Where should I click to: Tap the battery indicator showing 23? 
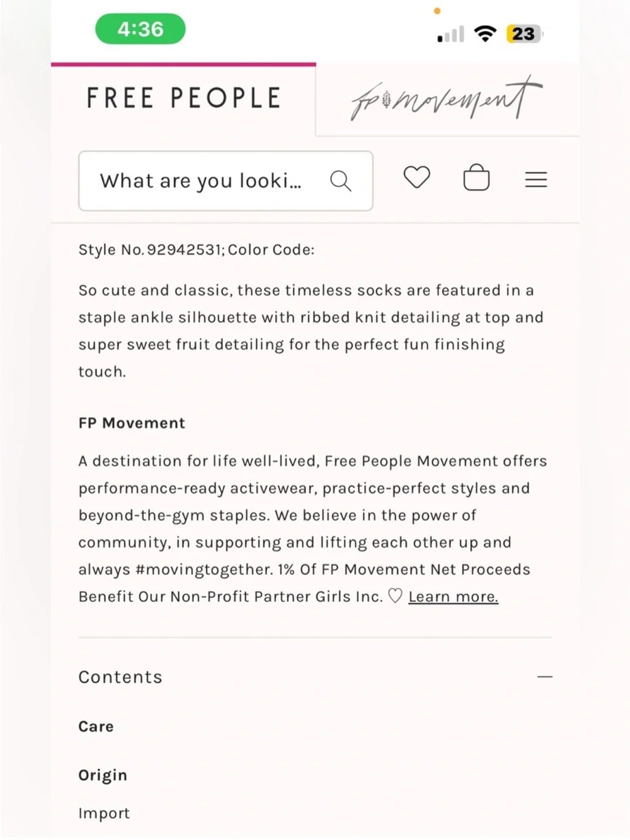pyautogui.click(x=524, y=33)
